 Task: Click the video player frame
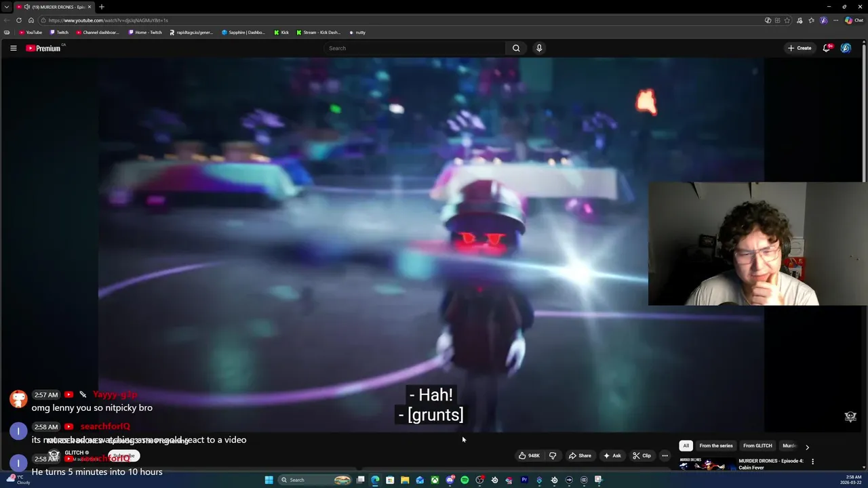(x=431, y=244)
